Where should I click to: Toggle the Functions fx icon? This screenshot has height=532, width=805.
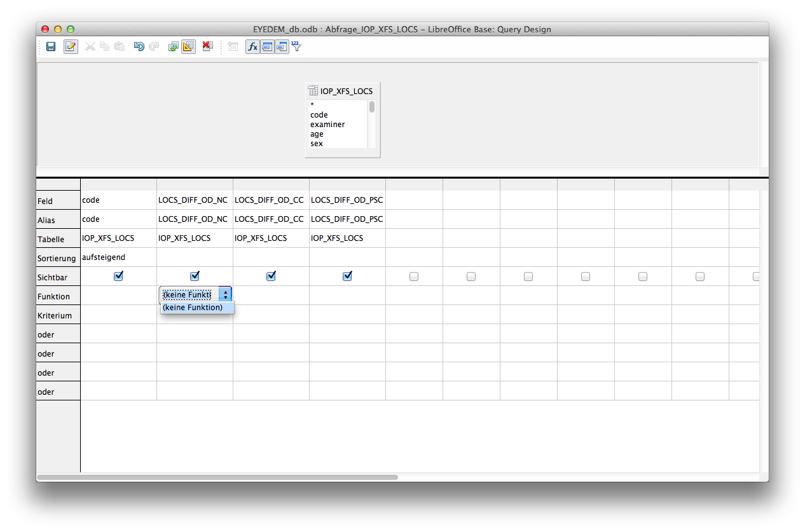coord(252,46)
